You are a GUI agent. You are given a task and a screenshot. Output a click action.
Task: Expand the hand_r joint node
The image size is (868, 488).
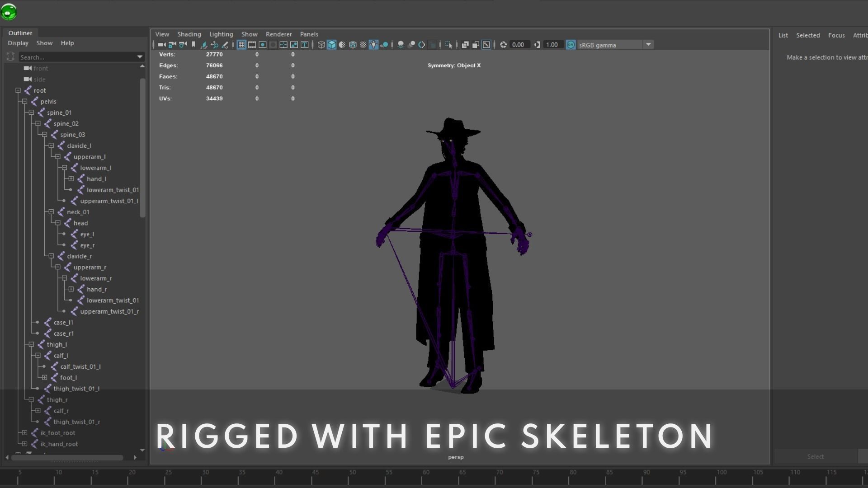(x=71, y=289)
